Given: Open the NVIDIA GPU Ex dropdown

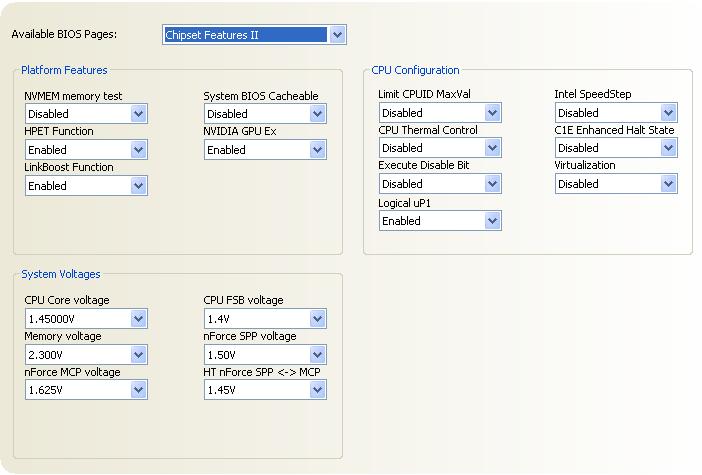Looking at the screenshot, I should point(317,150).
